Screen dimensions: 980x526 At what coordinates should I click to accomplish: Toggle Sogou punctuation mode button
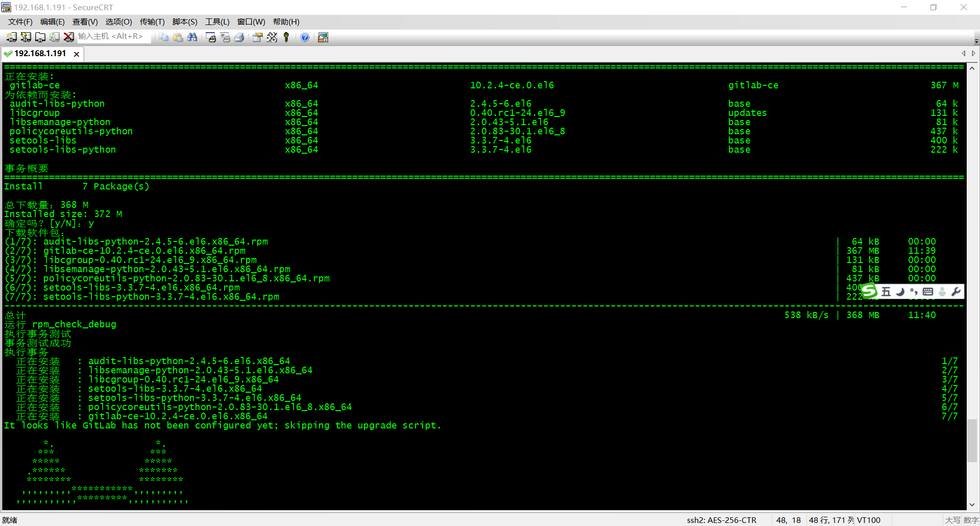(914, 292)
